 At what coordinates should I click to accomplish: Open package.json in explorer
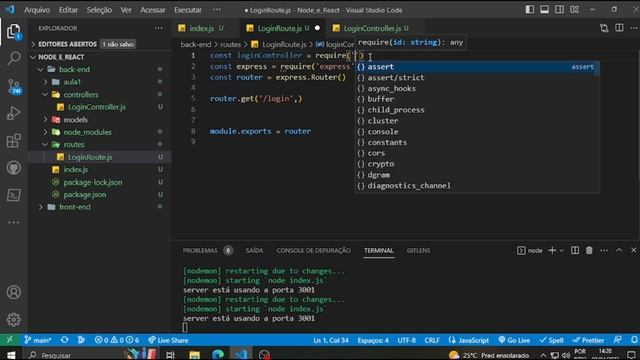point(84,195)
